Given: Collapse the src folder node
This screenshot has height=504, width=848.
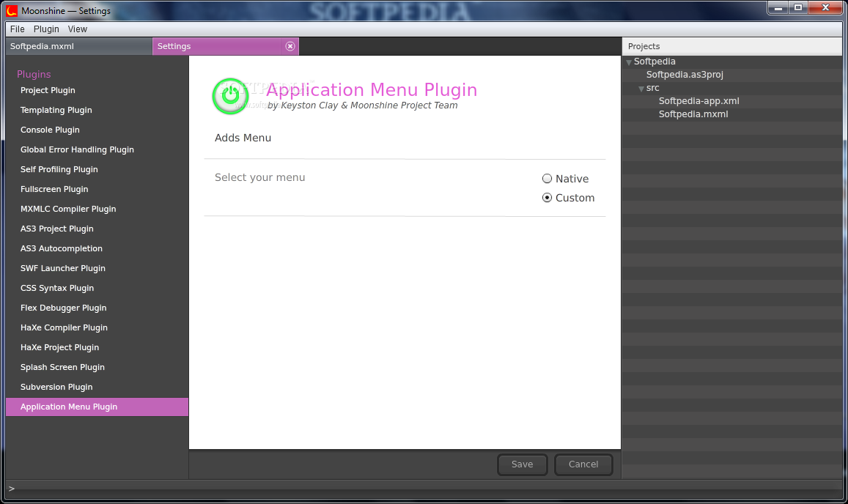Looking at the screenshot, I should pyautogui.click(x=641, y=89).
